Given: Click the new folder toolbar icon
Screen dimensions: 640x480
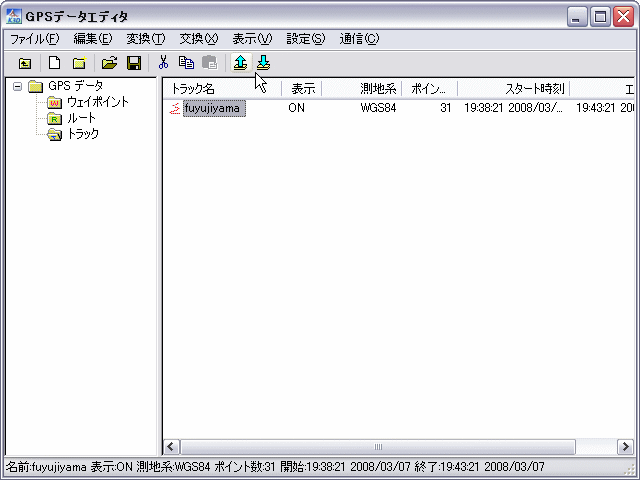Looking at the screenshot, I should coord(79,63).
